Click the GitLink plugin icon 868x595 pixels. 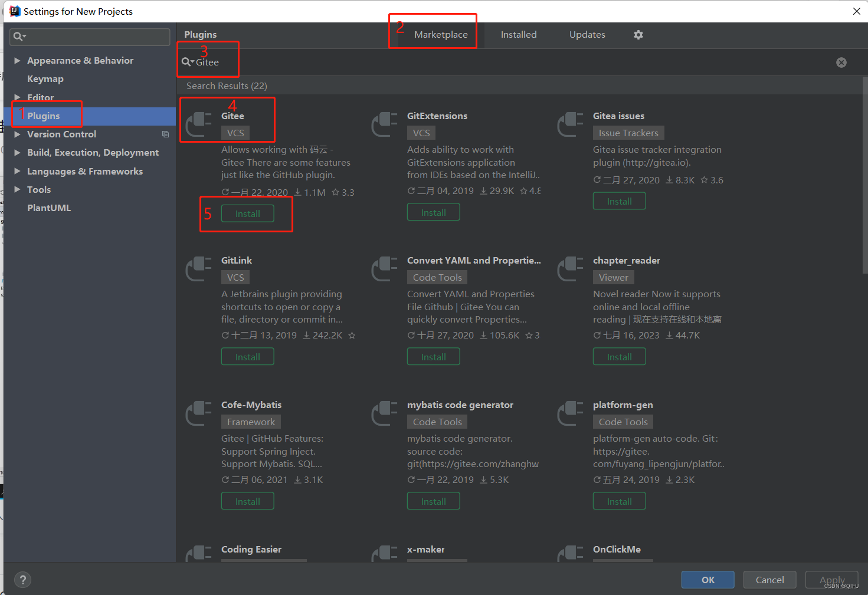click(x=199, y=269)
